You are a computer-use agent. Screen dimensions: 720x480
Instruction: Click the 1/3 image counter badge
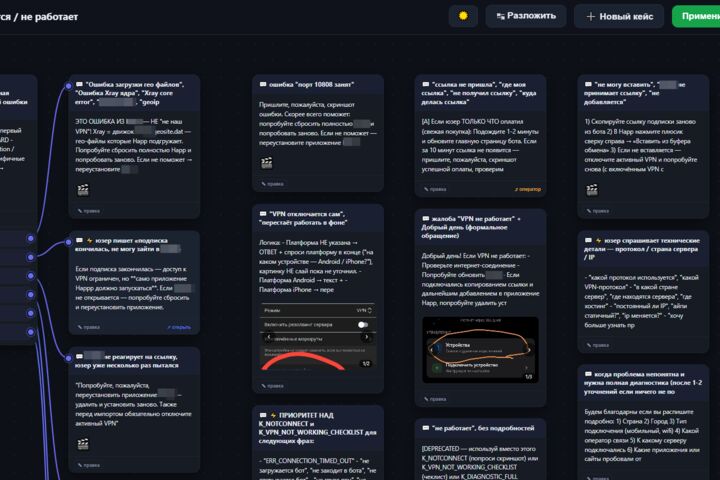pos(529,376)
